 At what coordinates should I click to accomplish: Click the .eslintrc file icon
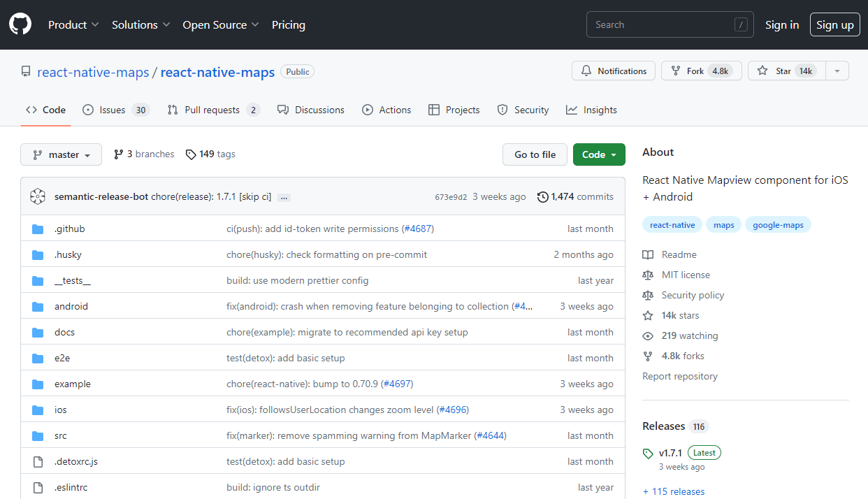(38, 488)
